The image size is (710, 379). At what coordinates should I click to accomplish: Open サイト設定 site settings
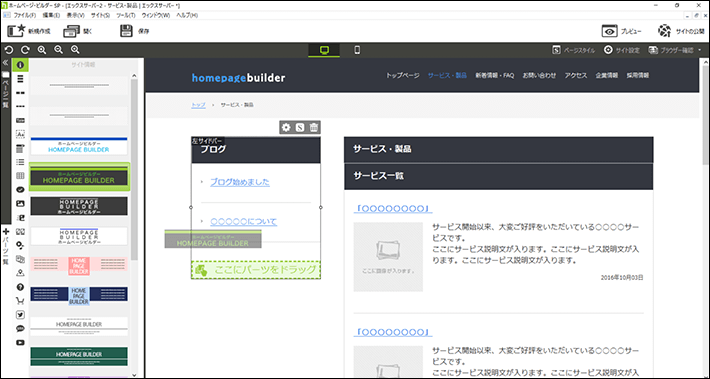click(x=622, y=50)
